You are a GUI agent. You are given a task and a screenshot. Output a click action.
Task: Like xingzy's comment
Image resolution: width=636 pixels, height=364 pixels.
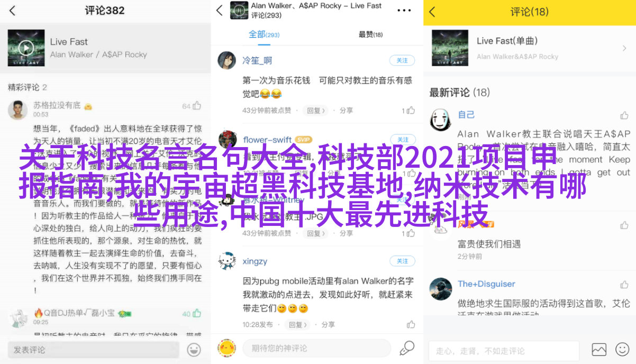click(411, 324)
